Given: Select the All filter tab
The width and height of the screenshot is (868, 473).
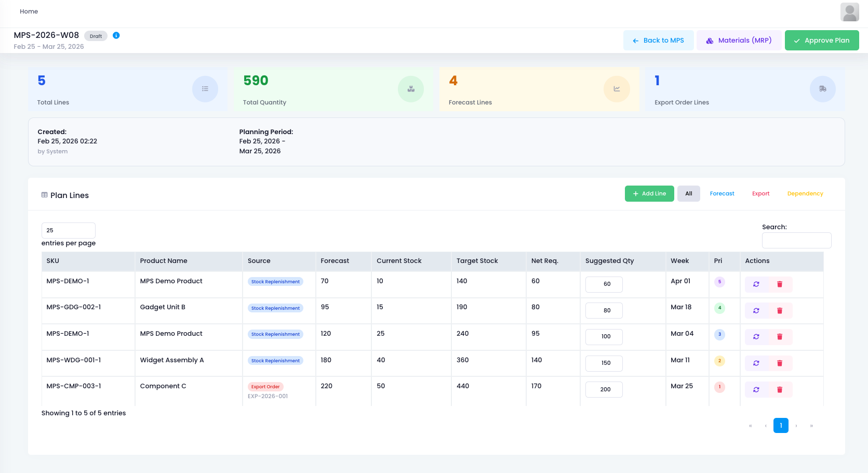Looking at the screenshot, I should 688,193.
